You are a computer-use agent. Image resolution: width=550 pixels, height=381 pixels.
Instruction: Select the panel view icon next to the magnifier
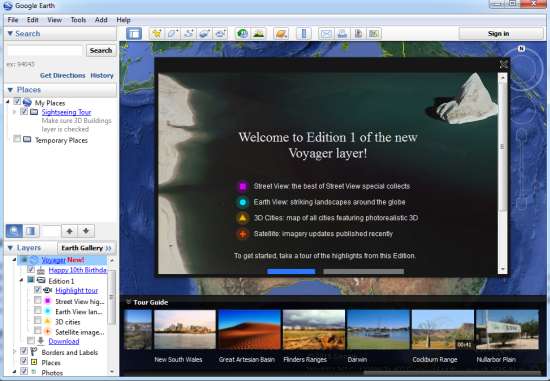coord(31,231)
